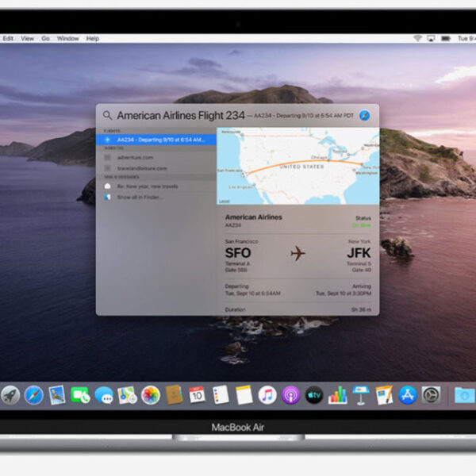
Task: Click the AirPlay display menu icon
Action: (431, 38)
